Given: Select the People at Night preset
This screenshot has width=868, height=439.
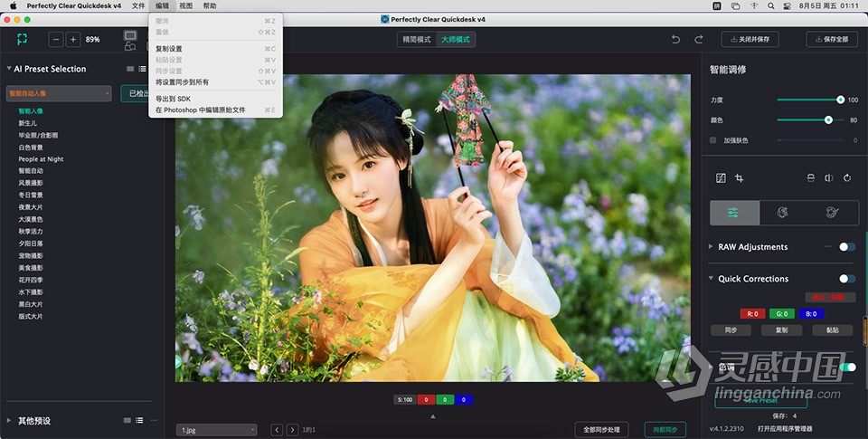Looking at the screenshot, I should [41, 159].
